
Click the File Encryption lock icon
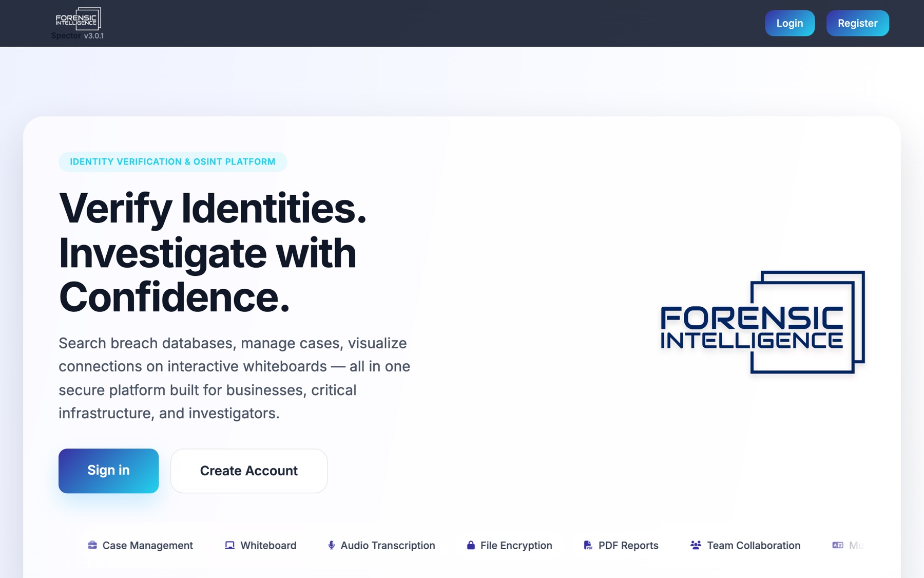471,545
